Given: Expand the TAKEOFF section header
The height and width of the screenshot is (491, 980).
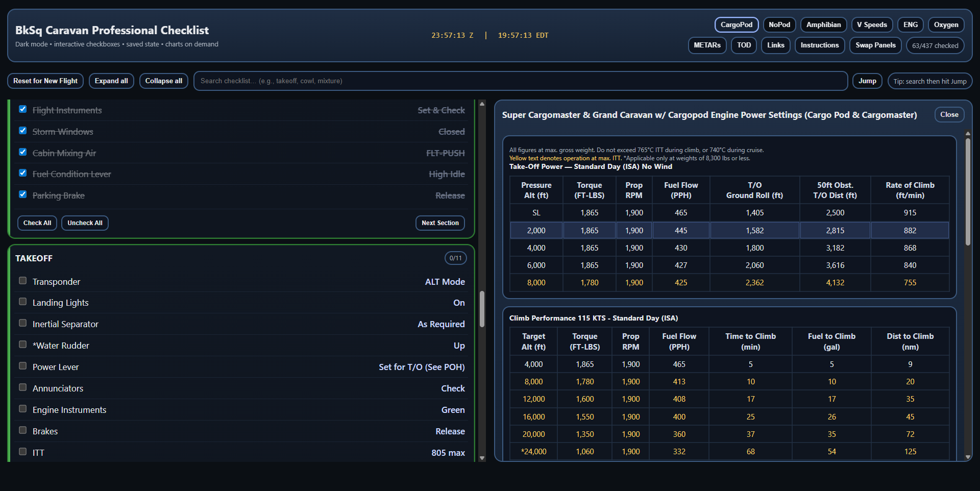Looking at the screenshot, I should (34, 258).
